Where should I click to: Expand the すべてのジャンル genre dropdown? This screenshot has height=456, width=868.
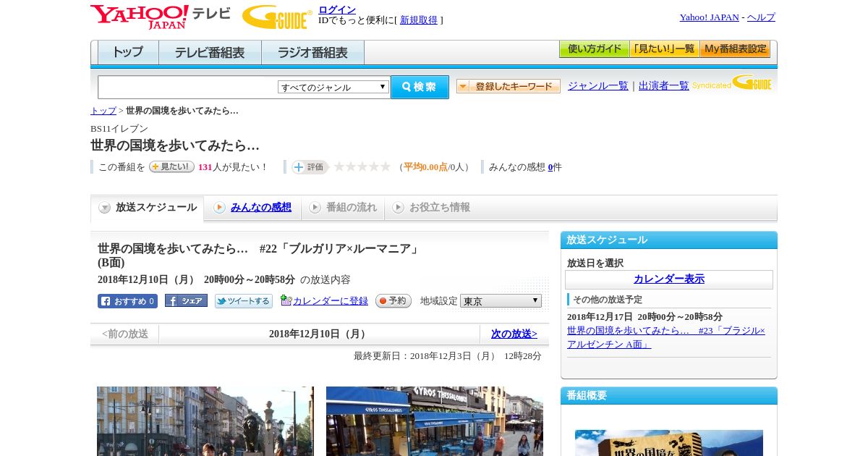pos(333,87)
